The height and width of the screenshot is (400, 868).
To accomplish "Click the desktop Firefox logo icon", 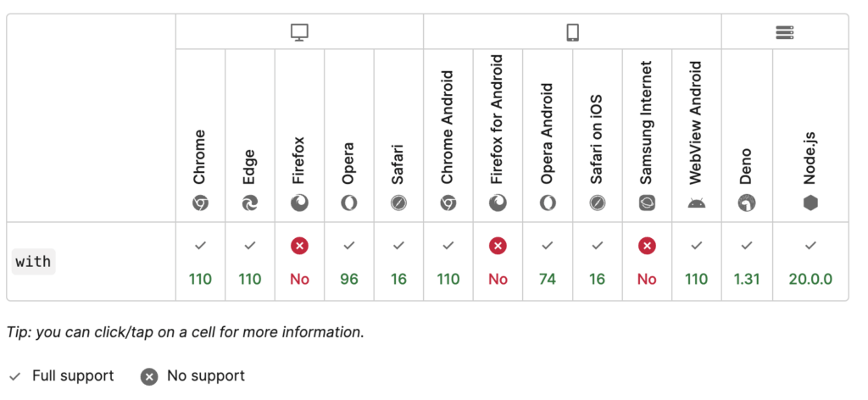I will 299,203.
